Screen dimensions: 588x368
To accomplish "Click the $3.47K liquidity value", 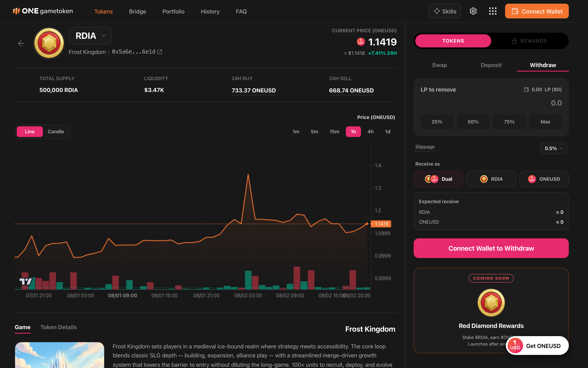I will click(154, 90).
